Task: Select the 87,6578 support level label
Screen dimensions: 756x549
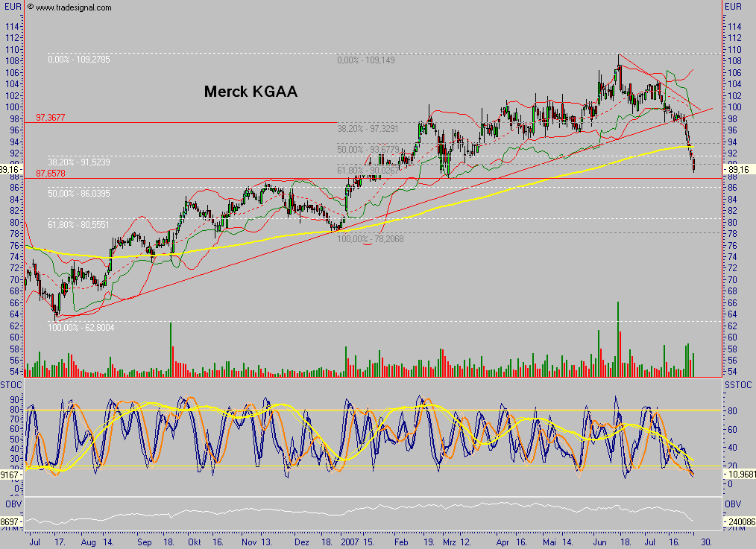Action: (51, 173)
